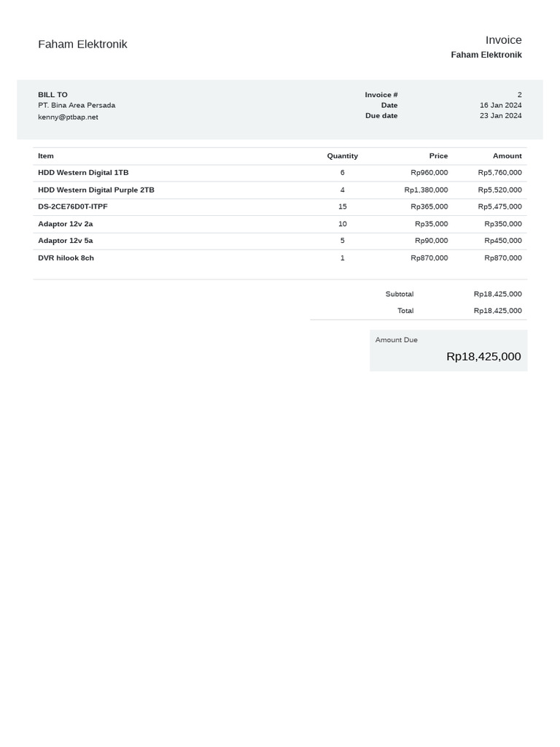Click the DVR hilook 8ch item
Viewport: 560px width, 747px height.
pyautogui.click(x=66, y=258)
